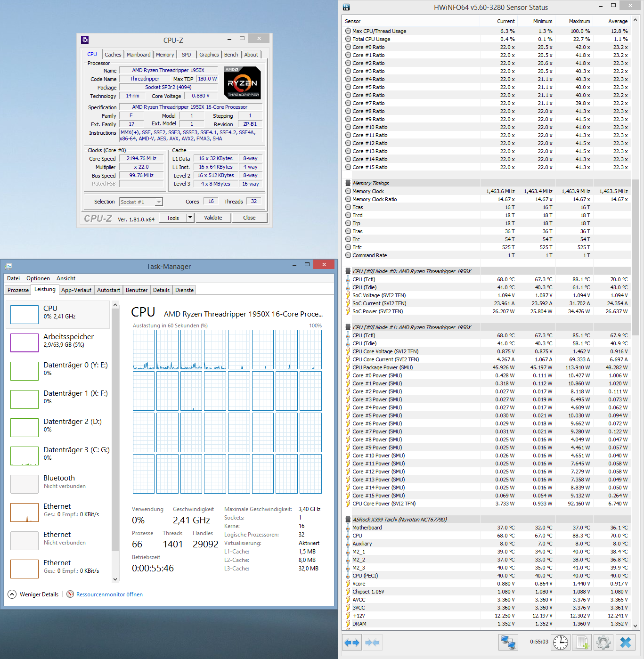Screen dimensions: 644x659
Task: Open the HWiNFO remote network computers icon
Action: point(508,643)
